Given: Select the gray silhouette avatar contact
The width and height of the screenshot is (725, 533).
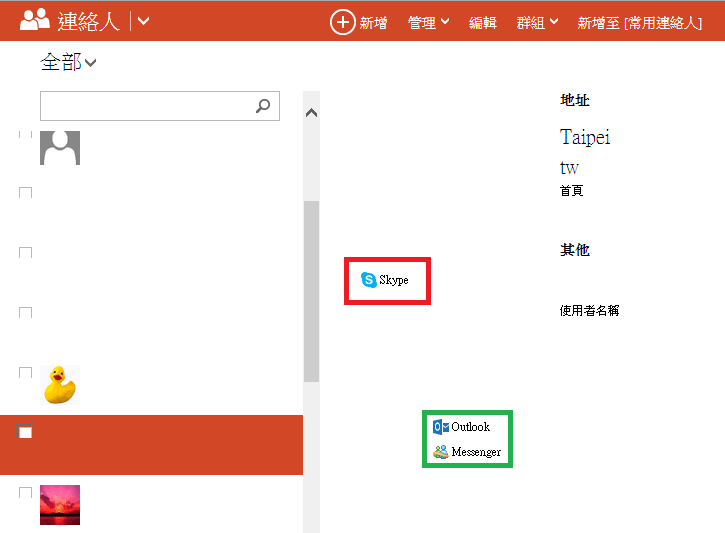Looking at the screenshot, I should 60,148.
